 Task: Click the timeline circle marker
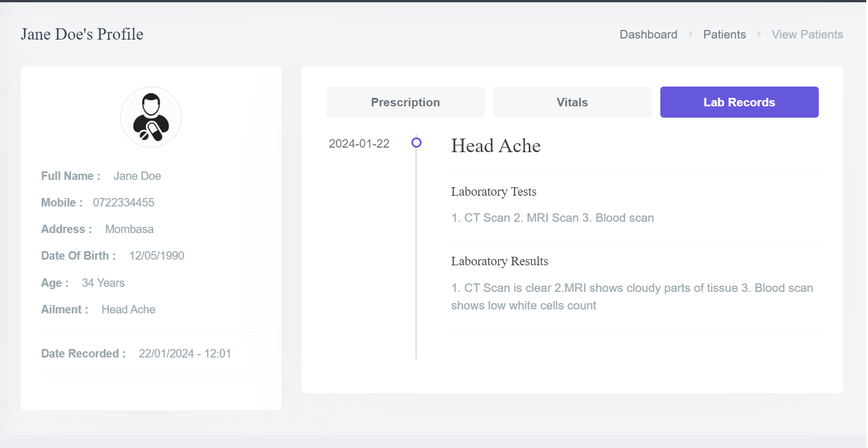coord(416,143)
